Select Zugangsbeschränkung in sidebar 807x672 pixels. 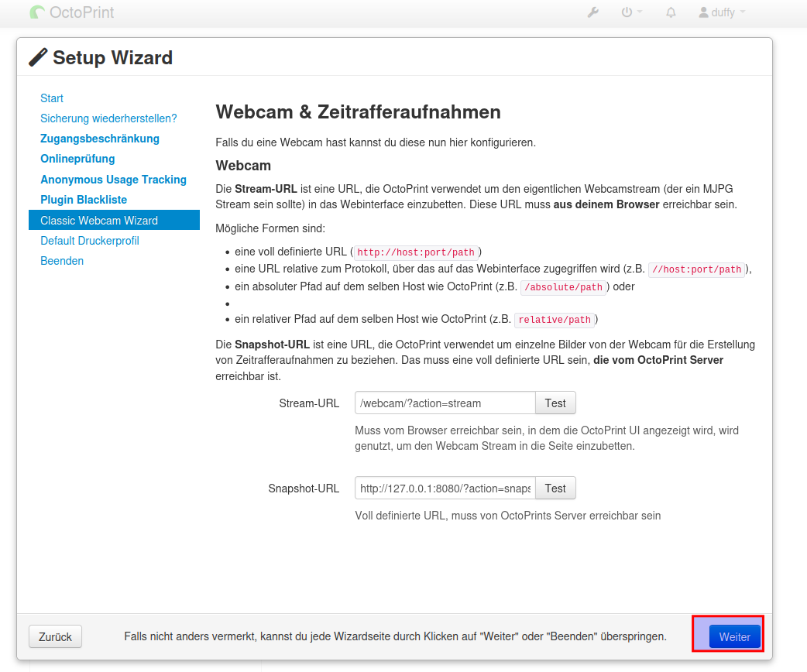click(100, 139)
